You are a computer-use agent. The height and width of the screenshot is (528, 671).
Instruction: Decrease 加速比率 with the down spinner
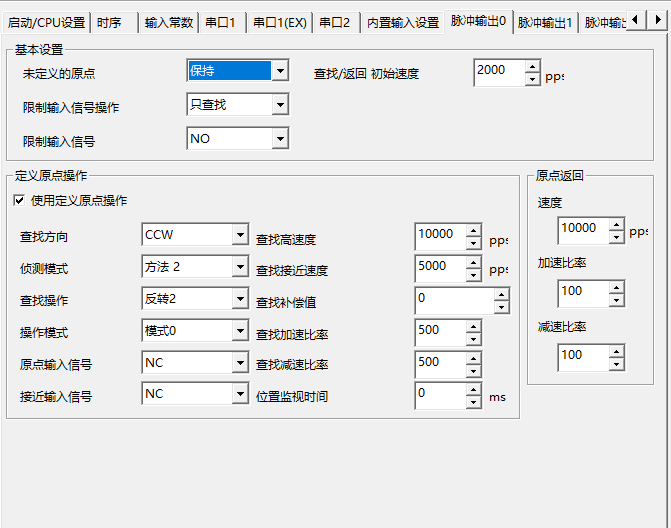(x=616, y=299)
